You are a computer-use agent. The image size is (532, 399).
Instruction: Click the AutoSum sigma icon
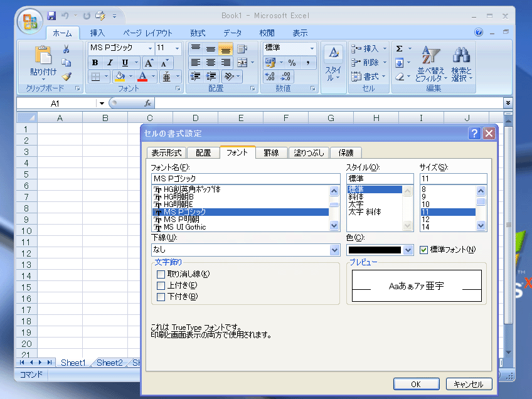[x=399, y=48]
